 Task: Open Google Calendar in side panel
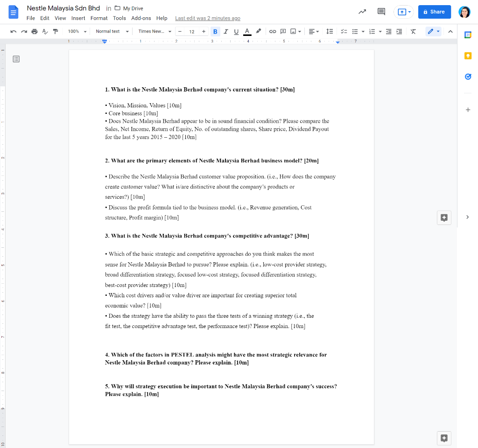pos(468,35)
